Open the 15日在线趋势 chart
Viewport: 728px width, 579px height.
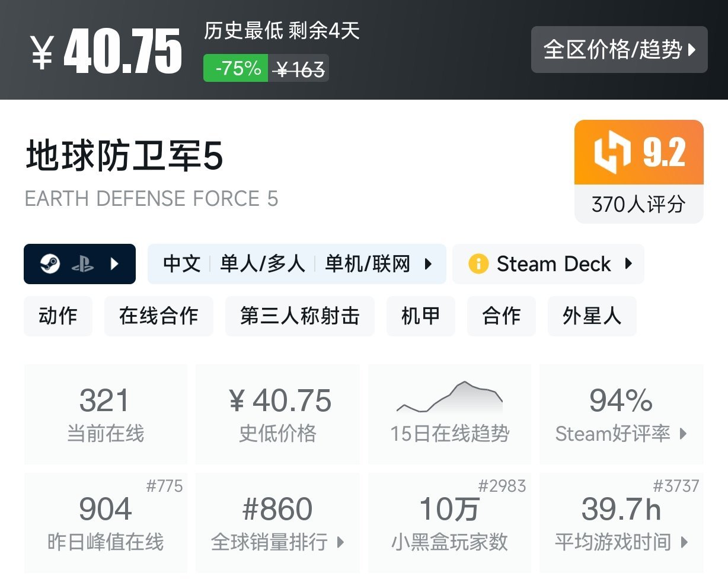pos(449,413)
